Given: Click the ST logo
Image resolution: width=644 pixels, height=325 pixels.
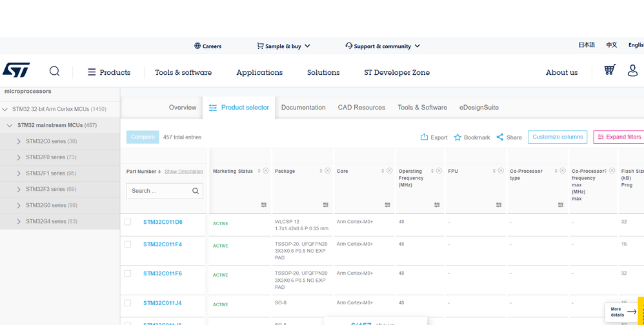Looking at the screenshot, I should [x=16, y=71].
